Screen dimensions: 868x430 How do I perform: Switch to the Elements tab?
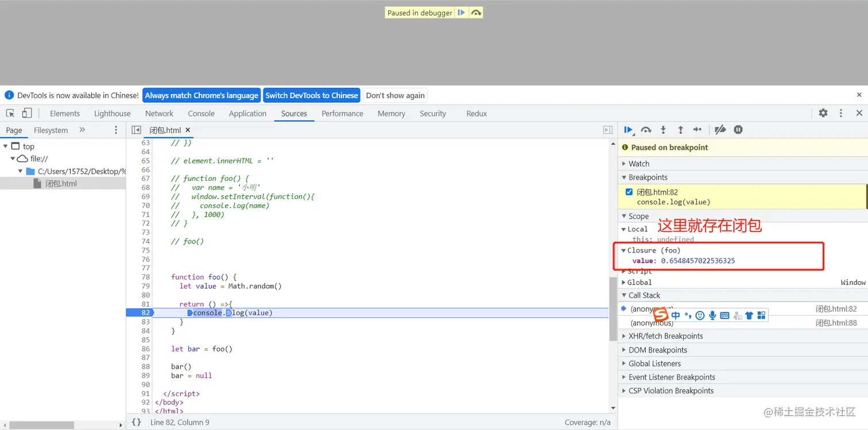click(x=65, y=114)
